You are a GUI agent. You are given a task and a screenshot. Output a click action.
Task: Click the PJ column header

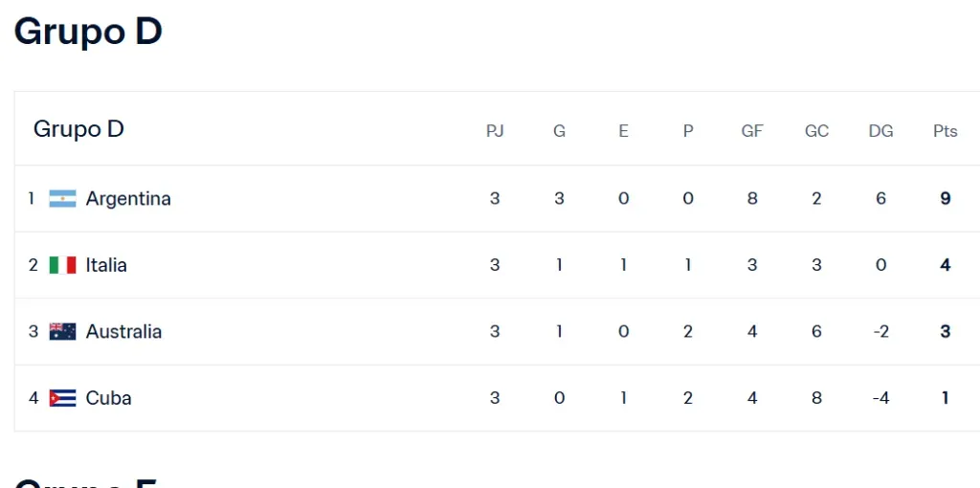[495, 131]
